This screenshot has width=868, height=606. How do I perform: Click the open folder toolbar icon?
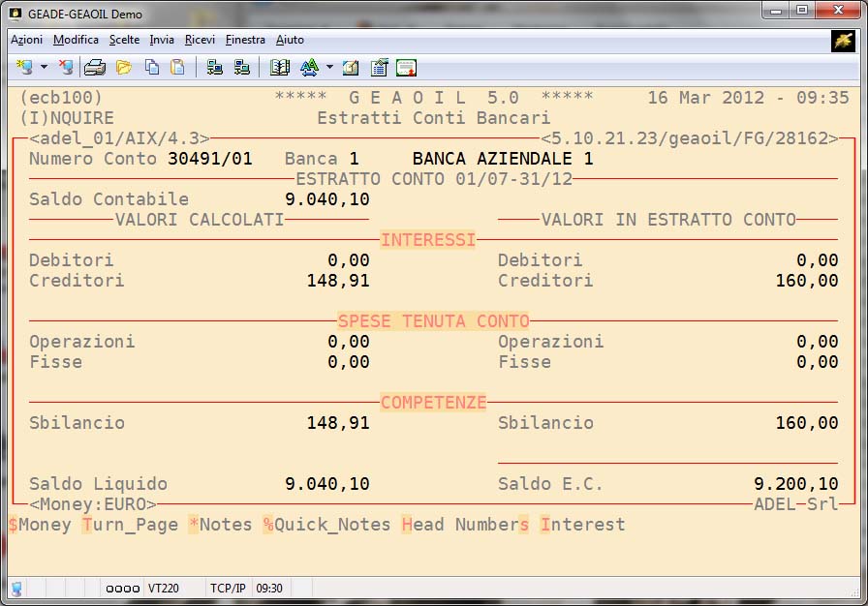point(124,68)
